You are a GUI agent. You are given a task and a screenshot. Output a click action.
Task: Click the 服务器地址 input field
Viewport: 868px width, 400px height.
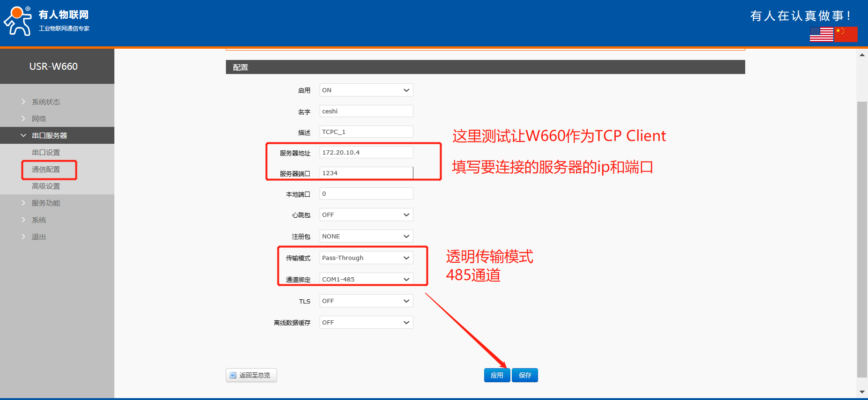coord(366,152)
